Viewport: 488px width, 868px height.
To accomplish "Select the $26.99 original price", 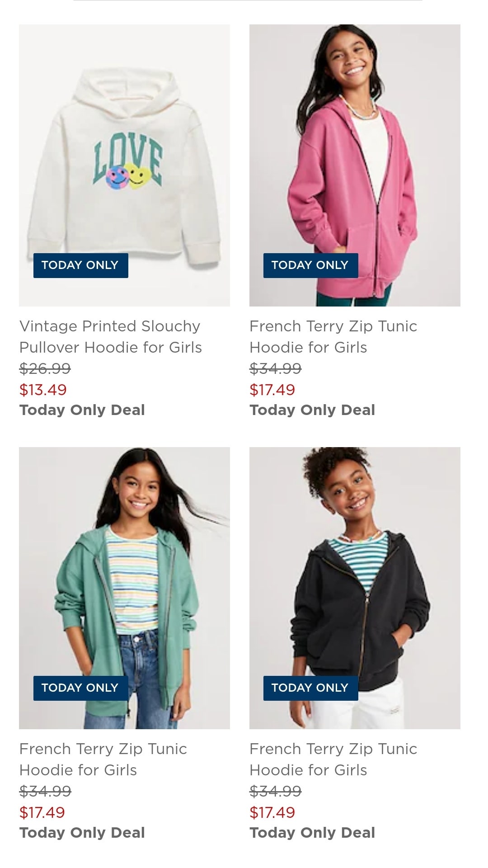I will click(x=45, y=368).
